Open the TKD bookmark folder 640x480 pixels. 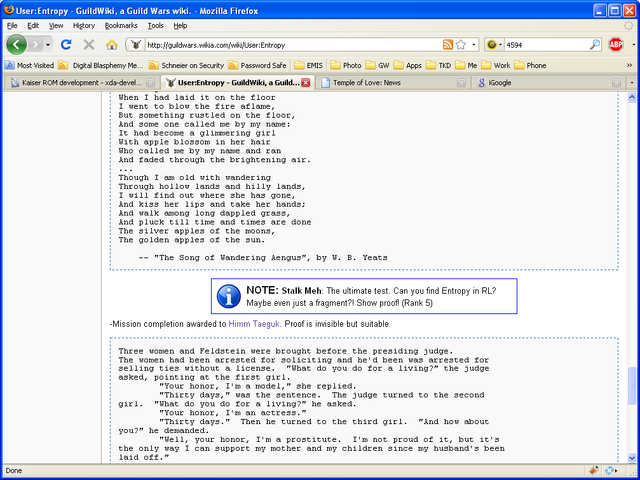click(439, 65)
